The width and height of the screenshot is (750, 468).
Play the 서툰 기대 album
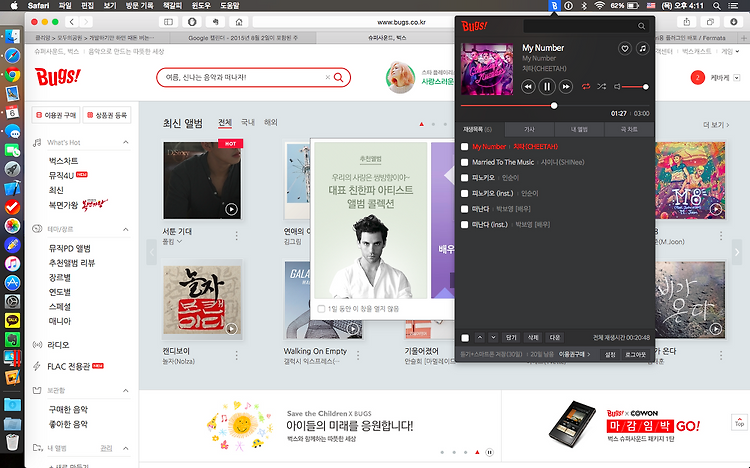pyautogui.click(x=232, y=209)
